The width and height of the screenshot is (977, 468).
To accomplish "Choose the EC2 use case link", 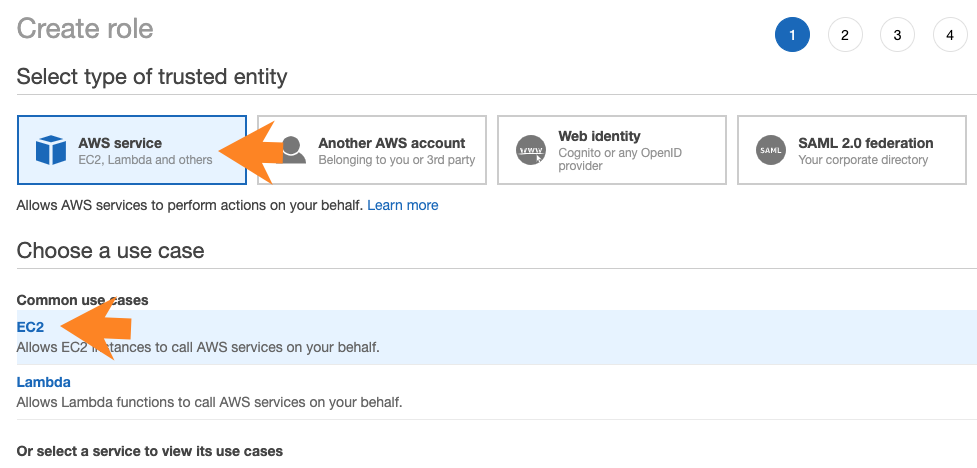I will 31,327.
